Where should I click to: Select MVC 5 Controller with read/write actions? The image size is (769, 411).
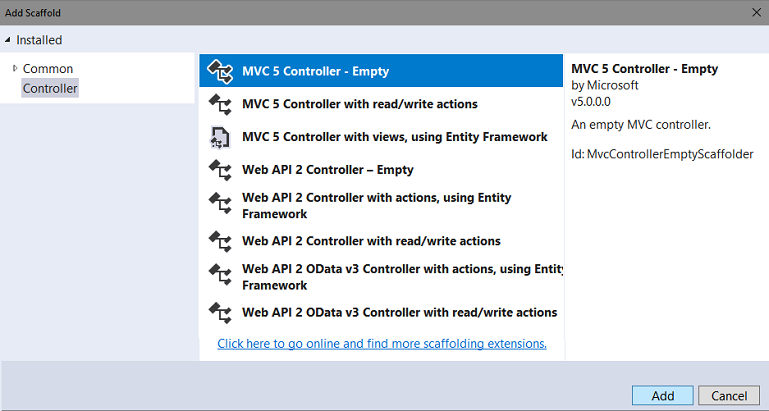click(x=381, y=104)
